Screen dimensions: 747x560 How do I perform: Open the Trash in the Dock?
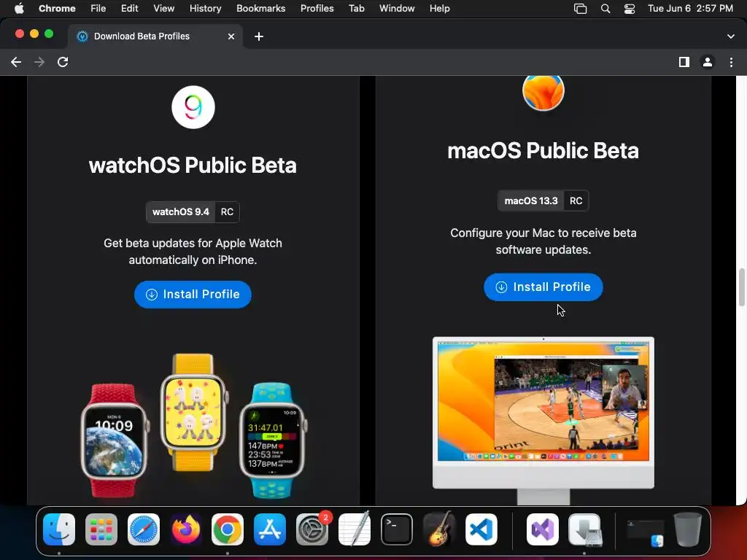pos(687,529)
